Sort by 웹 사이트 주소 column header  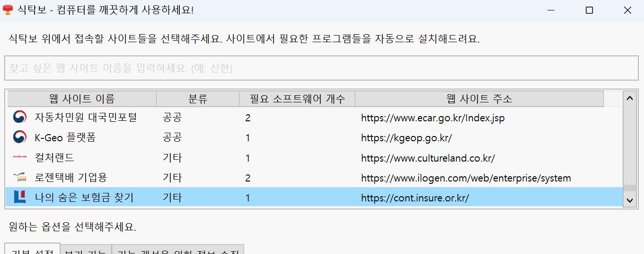[479, 99]
